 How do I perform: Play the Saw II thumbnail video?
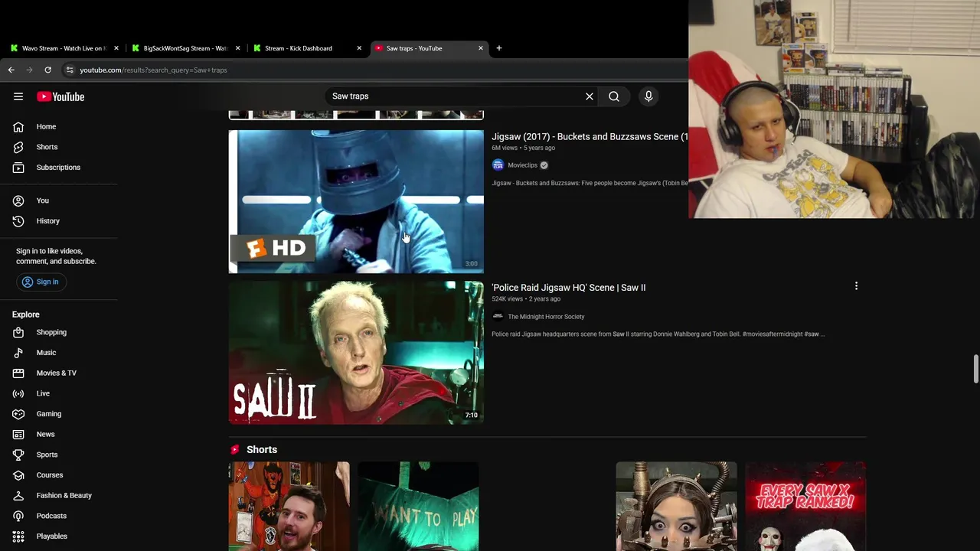[356, 353]
